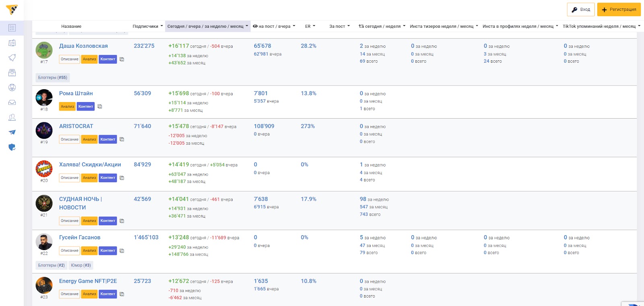The width and height of the screenshot is (644, 306).
Task: Open 'Сегодня / вчера / за неделю / месяц' sort menu
Action: point(208,26)
